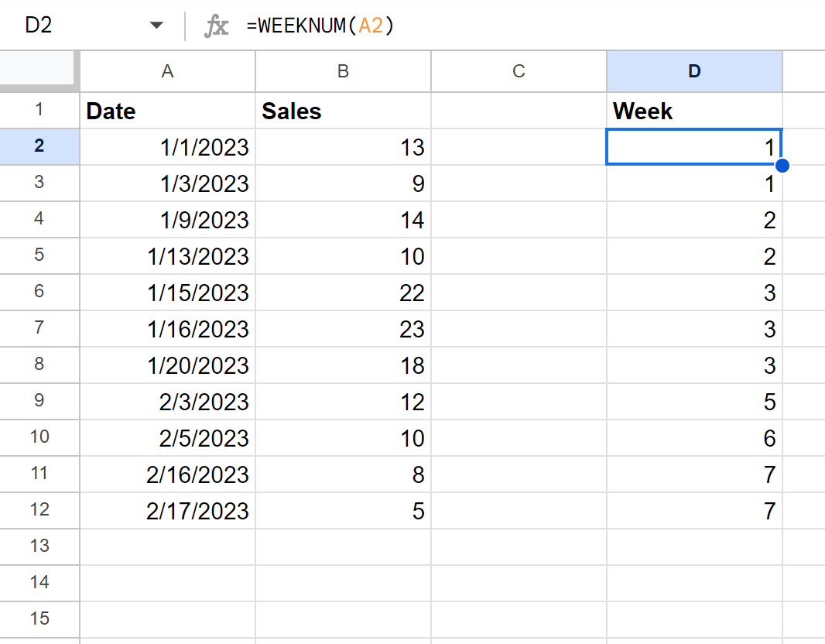Click the fx function icon
Image resolution: width=825 pixels, height=644 pixels.
pos(216,26)
